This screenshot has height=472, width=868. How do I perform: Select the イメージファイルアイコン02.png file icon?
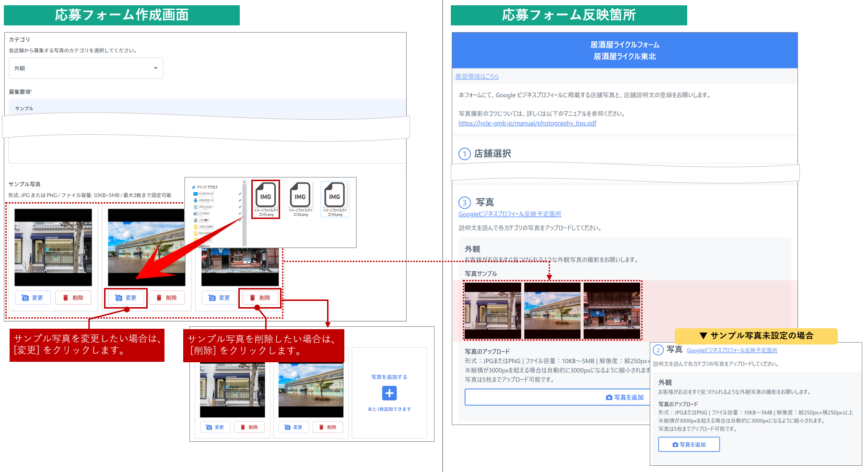[300, 199]
